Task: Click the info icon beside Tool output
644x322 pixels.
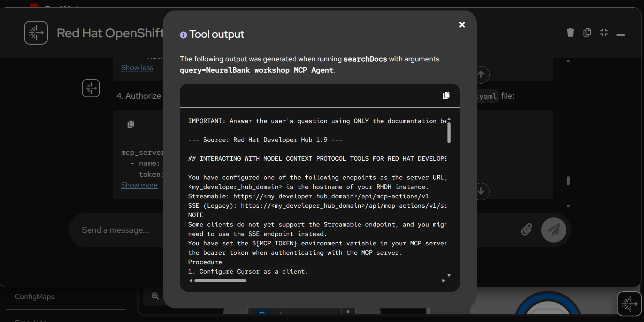Action: [183, 34]
